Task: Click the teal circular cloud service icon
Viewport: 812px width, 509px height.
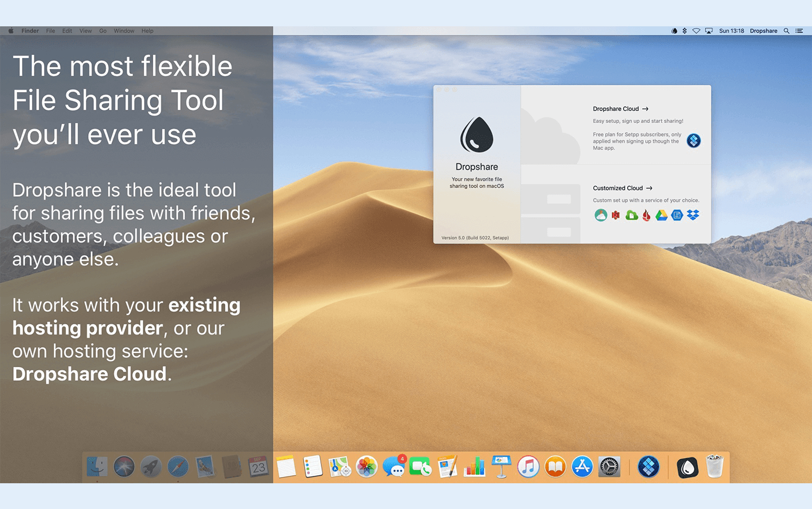Action: click(600, 216)
